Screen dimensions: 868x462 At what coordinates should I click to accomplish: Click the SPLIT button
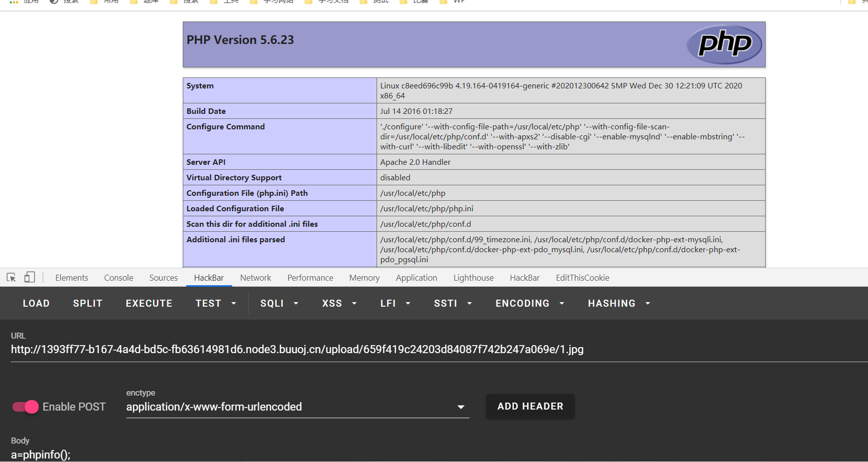point(87,303)
